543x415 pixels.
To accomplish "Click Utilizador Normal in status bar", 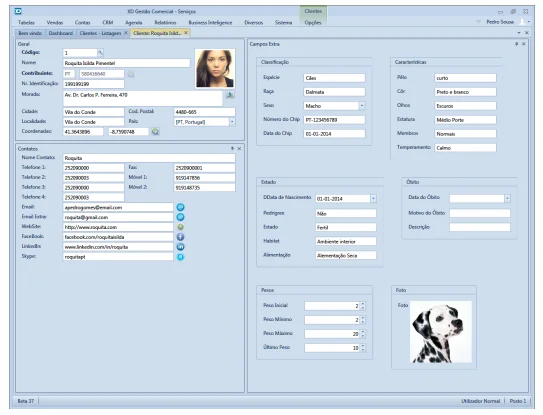I will 480,401.
